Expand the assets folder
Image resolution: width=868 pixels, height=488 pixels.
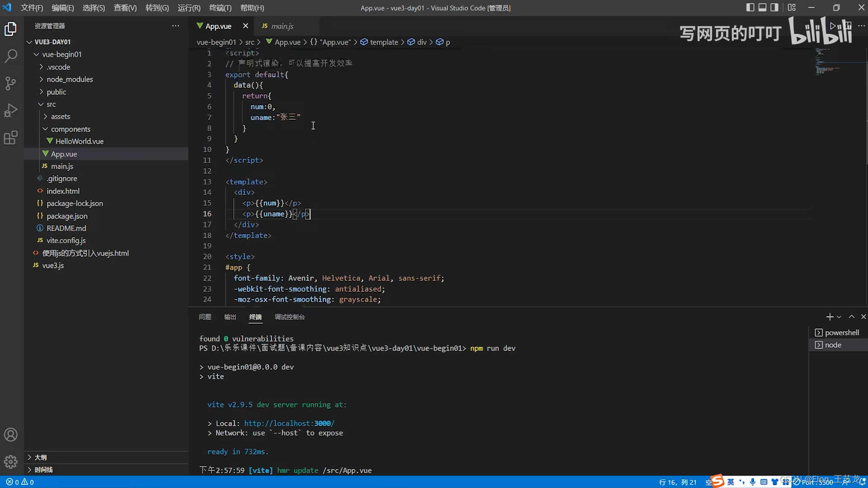pyautogui.click(x=60, y=117)
